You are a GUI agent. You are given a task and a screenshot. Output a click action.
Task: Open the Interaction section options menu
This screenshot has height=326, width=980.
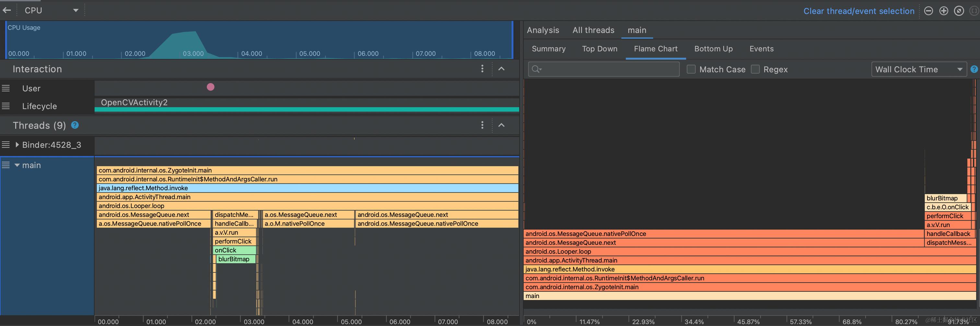[482, 69]
